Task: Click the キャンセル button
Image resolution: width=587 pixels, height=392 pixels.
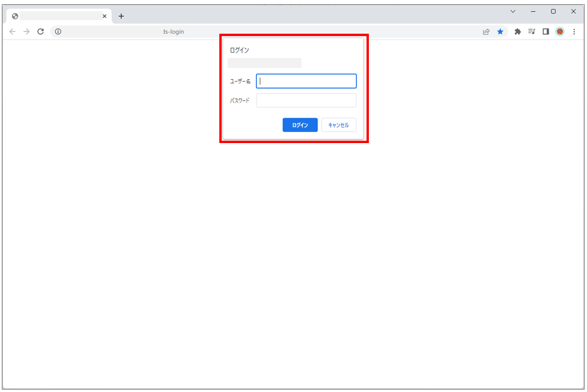Action: (338, 125)
